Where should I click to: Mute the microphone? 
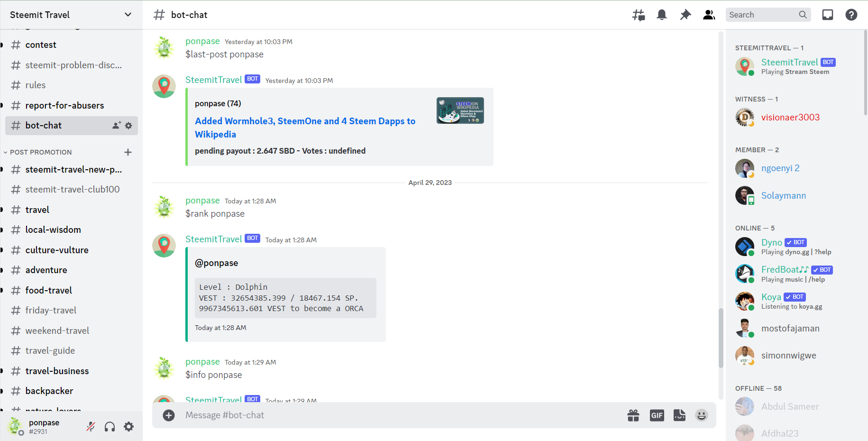pos(91,426)
